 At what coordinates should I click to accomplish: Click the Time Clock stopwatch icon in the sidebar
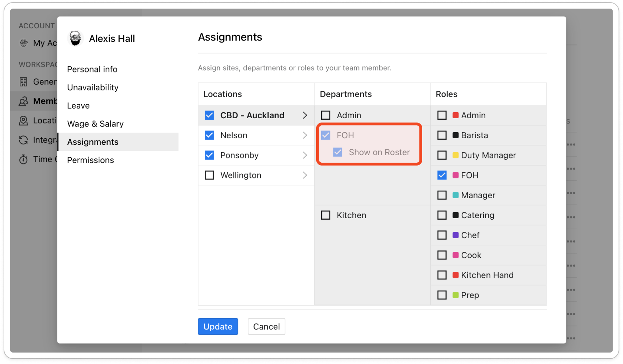(23, 159)
